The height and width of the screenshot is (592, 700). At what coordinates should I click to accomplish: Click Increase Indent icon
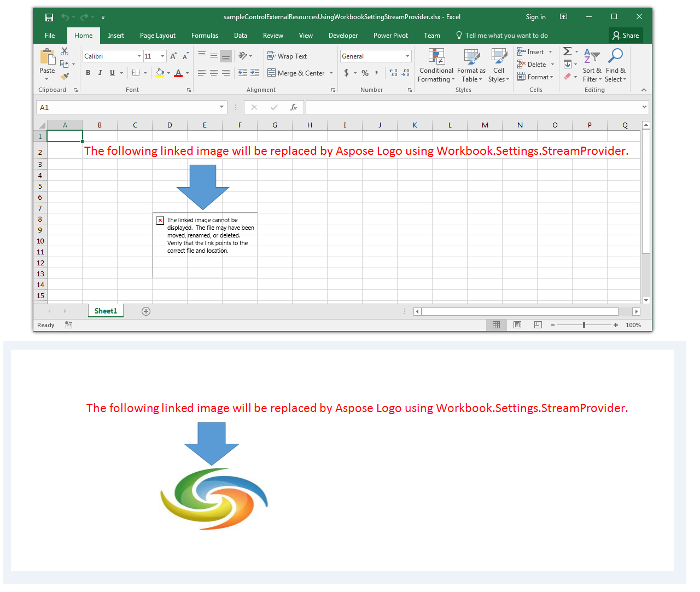click(x=255, y=73)
